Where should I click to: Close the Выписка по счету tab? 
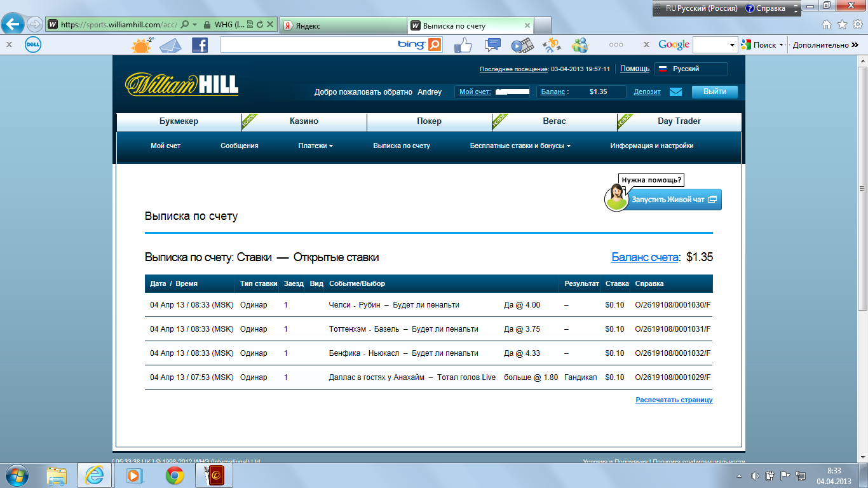pos(527,26)
